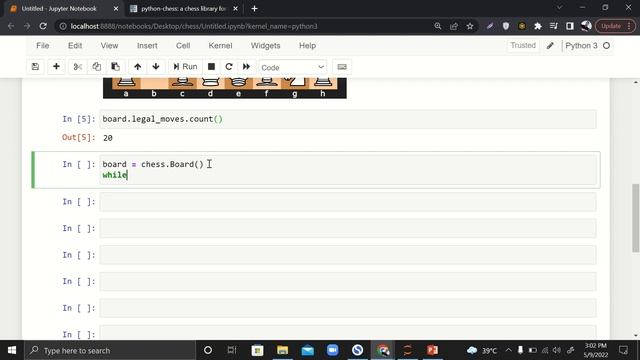Click the taskbar search box
This screenshot has width=640, height=360.
110,350
